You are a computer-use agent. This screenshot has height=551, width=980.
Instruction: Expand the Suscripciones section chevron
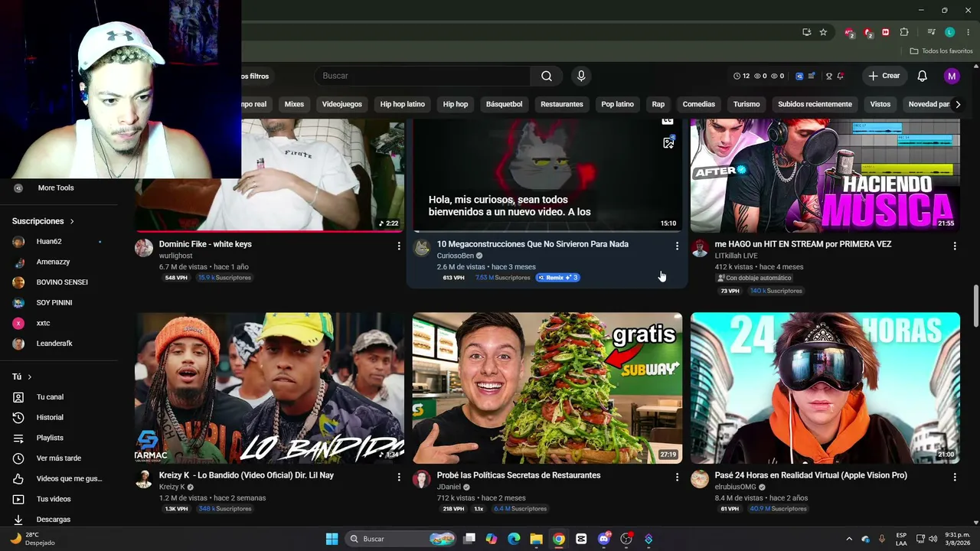[x=72, y=221]
